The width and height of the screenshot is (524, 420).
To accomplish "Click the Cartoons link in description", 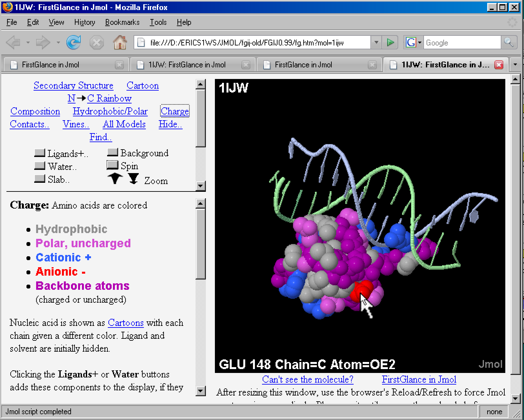I will (126, 323).
